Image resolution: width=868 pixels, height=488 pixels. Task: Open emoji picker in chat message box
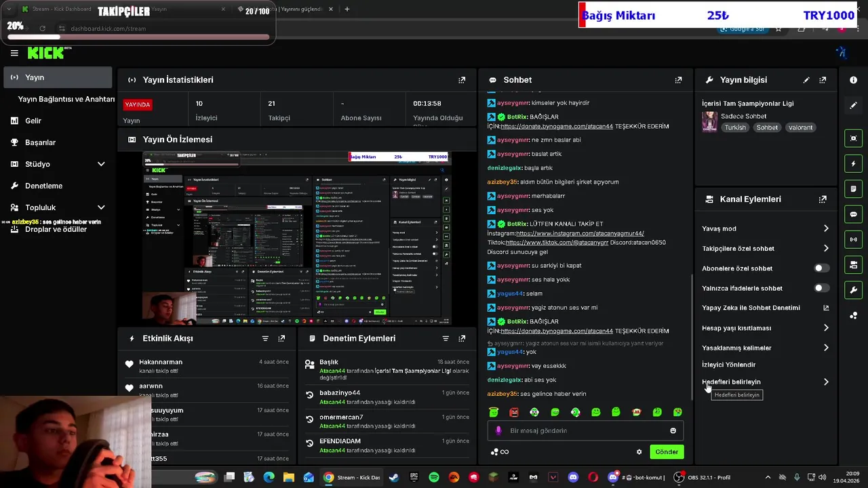[673, 430]
